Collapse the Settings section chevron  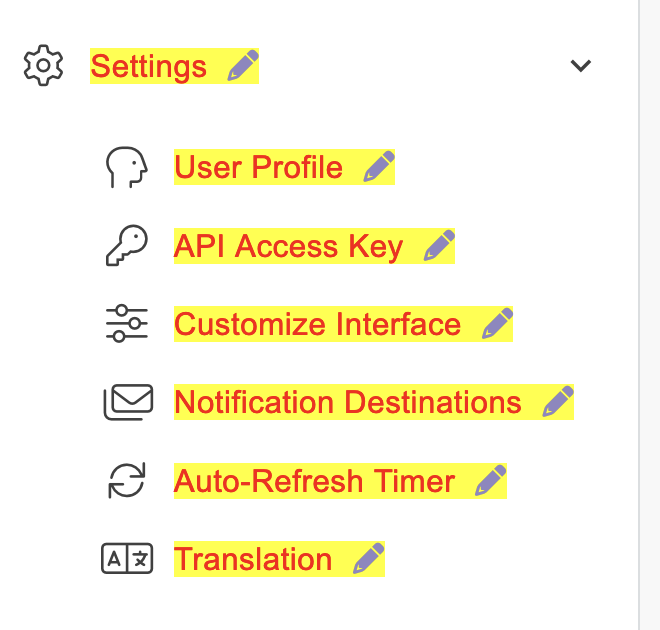pos(580,66)
